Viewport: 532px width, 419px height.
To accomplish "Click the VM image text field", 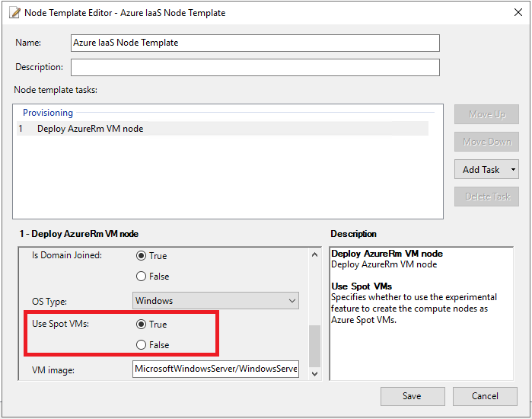I will 216,369.
